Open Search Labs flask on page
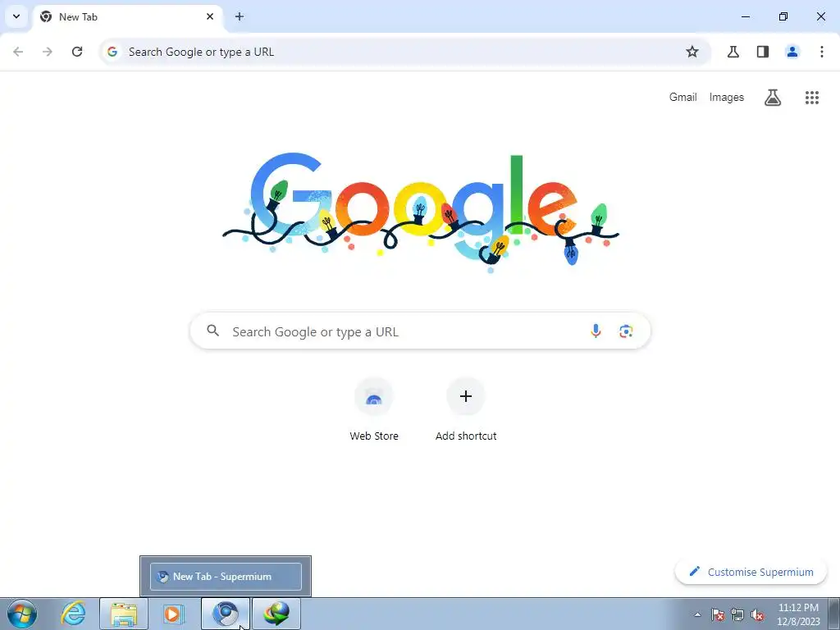 pos(773,97)
